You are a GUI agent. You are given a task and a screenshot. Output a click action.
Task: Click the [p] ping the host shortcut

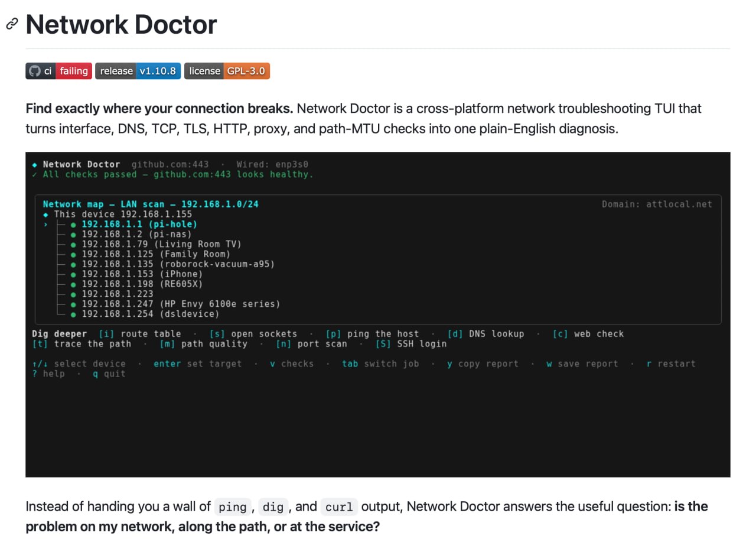tap(372, 334)
